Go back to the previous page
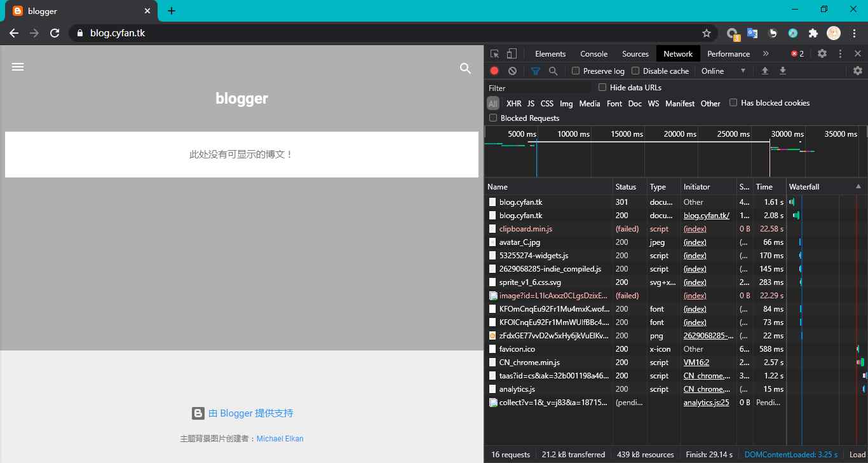Viewport: 868px width, 463px height. 14,33
